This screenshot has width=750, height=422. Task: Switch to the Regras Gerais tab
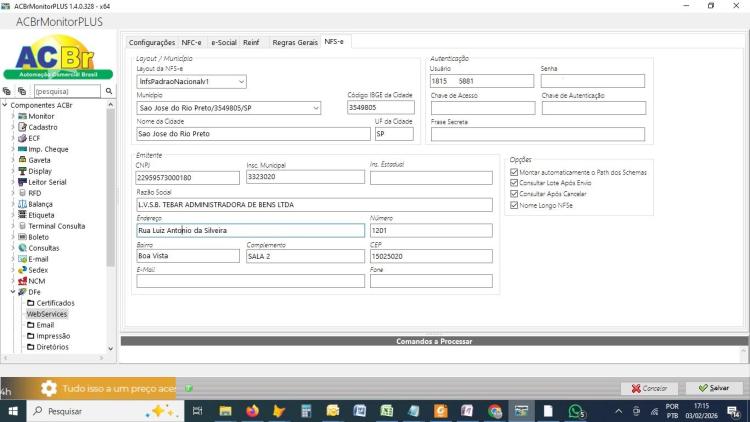pos(295,43)
